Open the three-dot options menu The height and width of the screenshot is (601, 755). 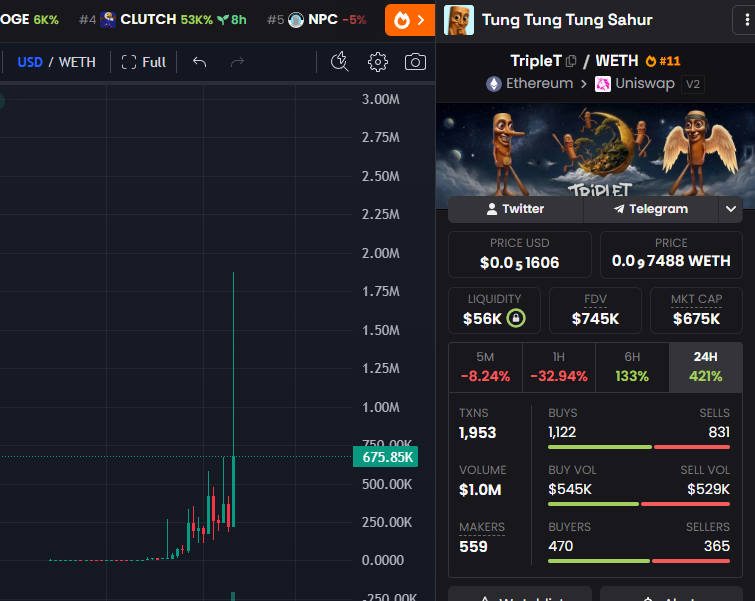click(x=746, y=20)
